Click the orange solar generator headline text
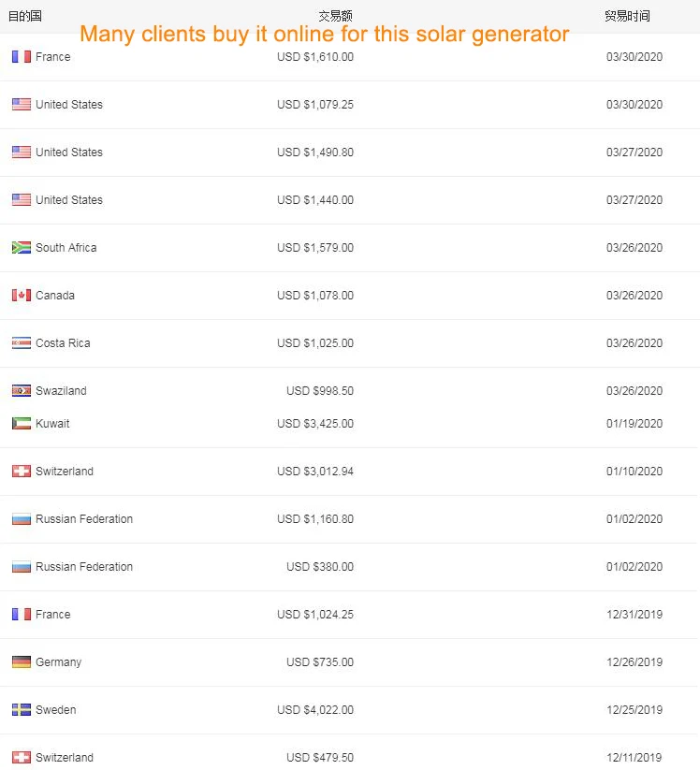This screenshot has width=700, height=770. 324,35
